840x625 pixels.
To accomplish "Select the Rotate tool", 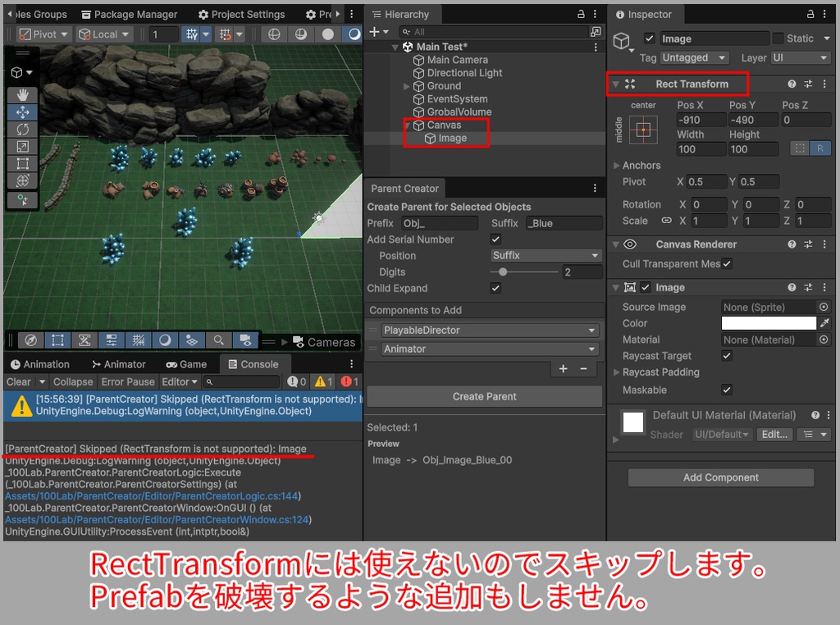I will pyautogui.click(x=22, y=129).
